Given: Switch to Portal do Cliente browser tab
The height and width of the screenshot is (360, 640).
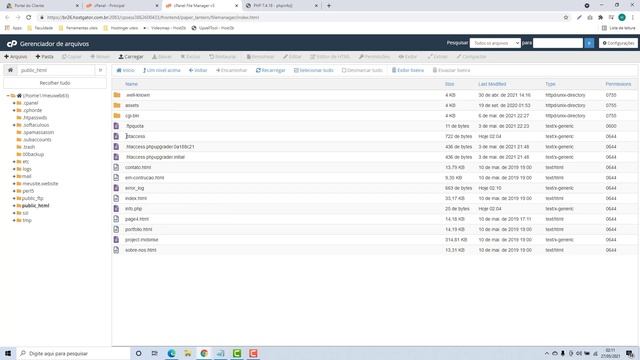Looking at the screenshot, I should coord(42,6).
